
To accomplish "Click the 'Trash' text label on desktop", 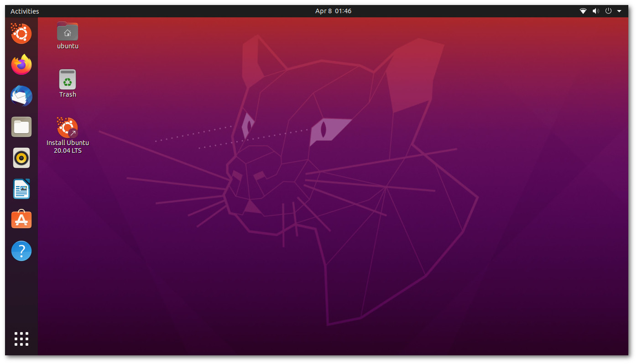I will (x=68, y=94).
